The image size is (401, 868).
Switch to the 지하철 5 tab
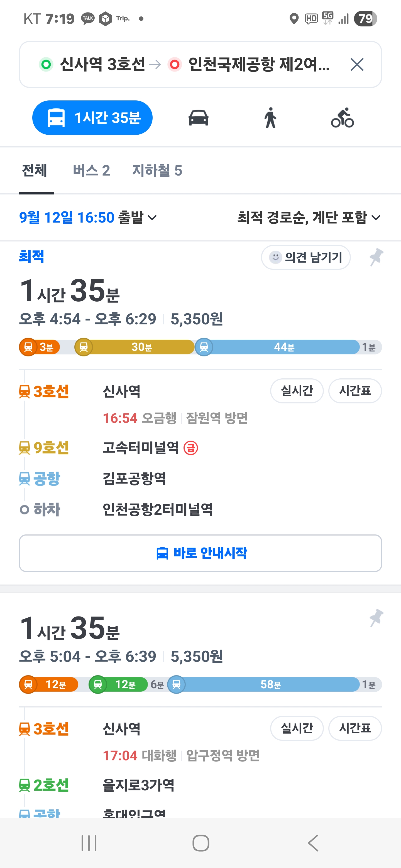coord(157,171)
